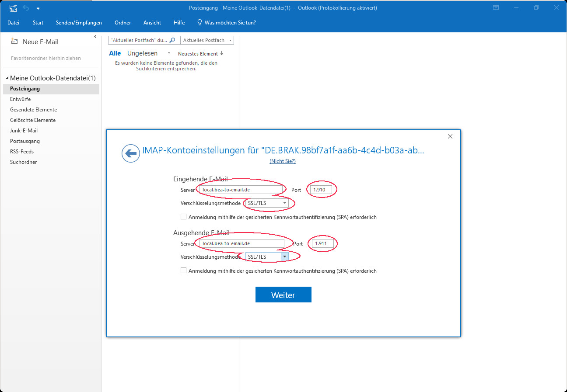
Task: Click the (Nicht Sie?) link
Action: click(283, 161)
